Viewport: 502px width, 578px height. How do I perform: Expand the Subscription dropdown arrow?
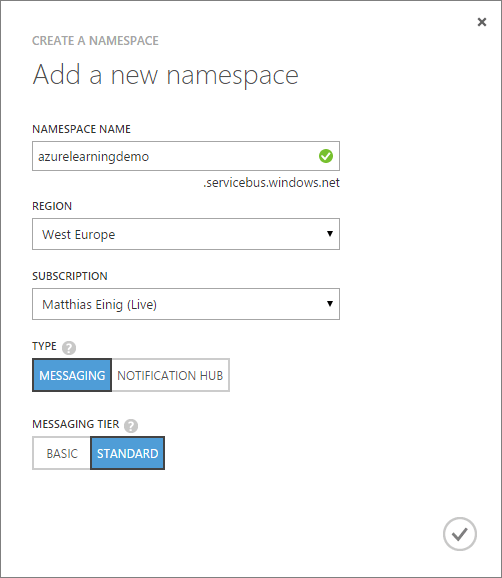(330, 304)
